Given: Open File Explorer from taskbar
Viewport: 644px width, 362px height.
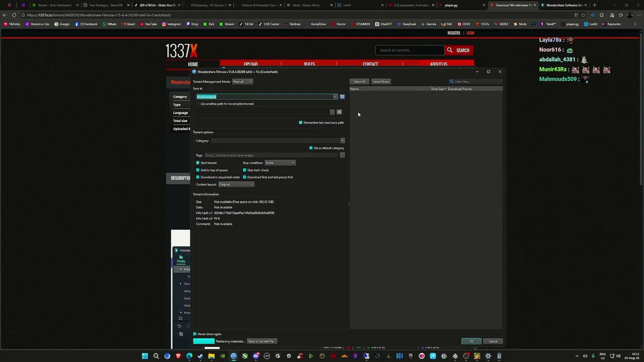Looking at the screenshot, I should coord(211,356).
